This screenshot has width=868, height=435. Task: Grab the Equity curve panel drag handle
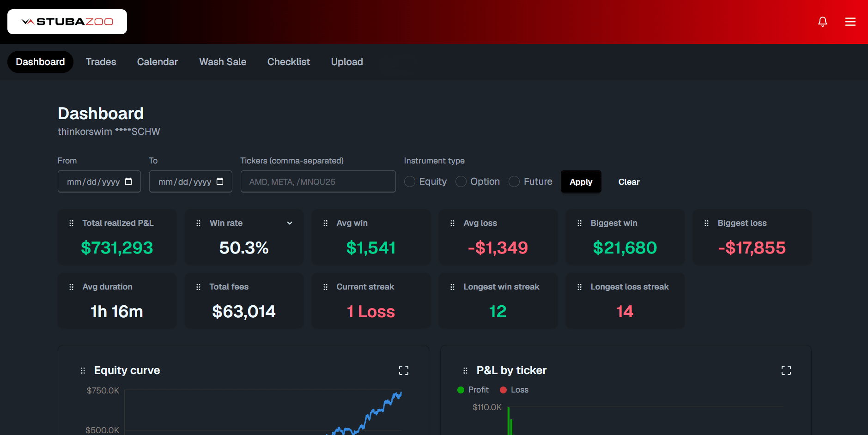(83, 370)
